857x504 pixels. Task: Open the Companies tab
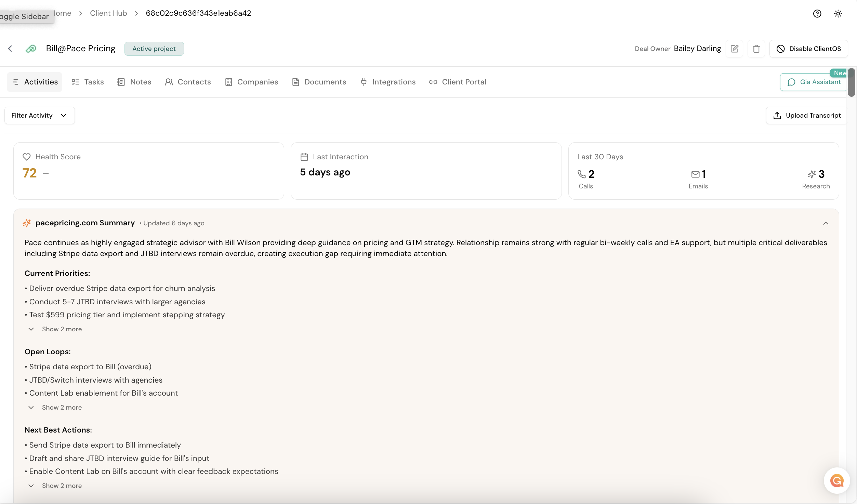pyautogui.click(x=252, y=82)
